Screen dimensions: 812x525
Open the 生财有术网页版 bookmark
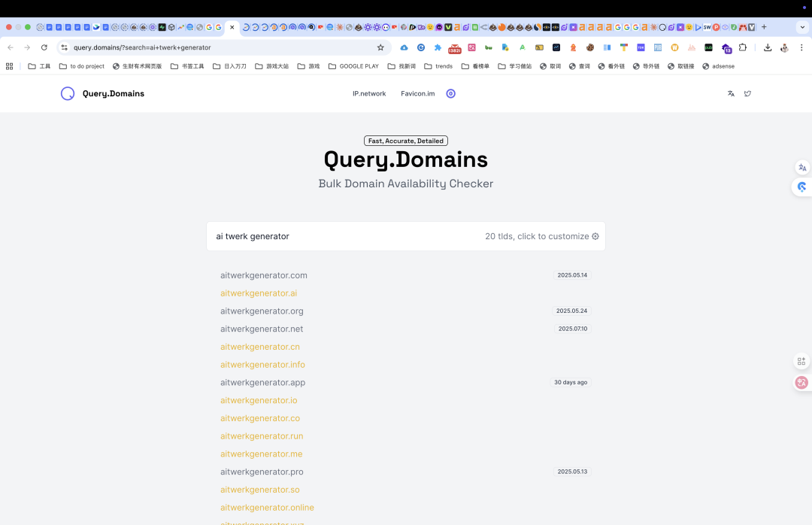(x=138, y=66)
